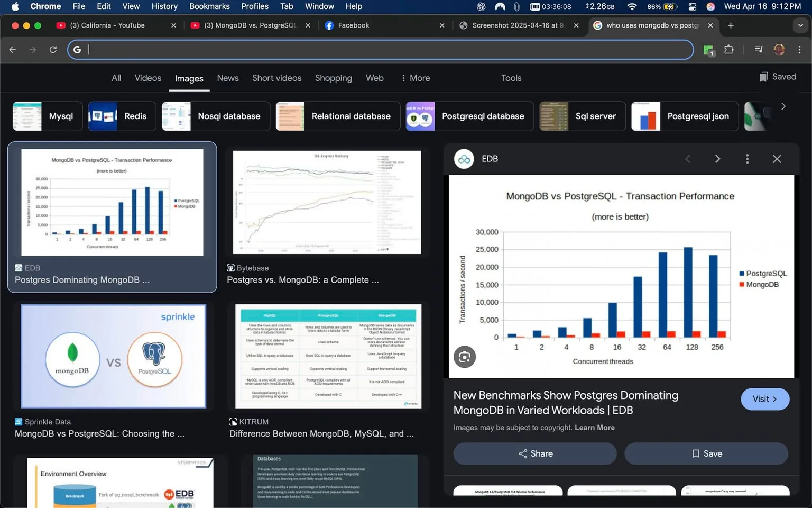Screen dimensions: 812x508
Task: Open the Saved collections panel
Action: click(777, 77)
